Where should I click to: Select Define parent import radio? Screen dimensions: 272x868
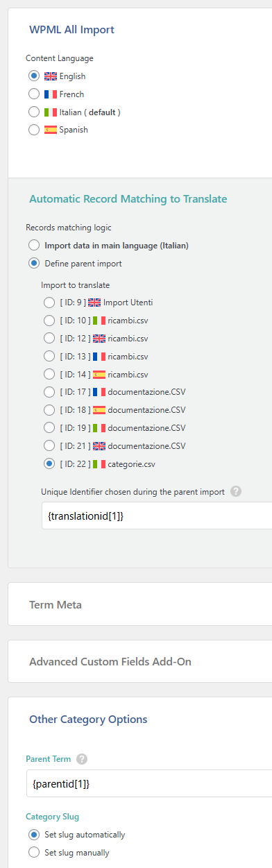click(34, 263)
